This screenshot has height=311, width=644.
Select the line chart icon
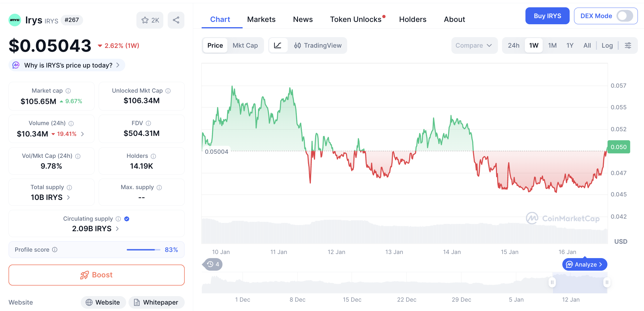click(278, 45)
